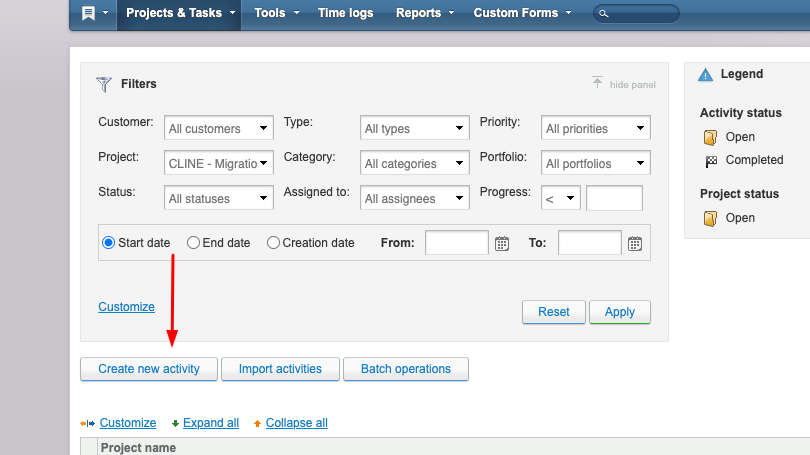
Task: Click the Completed checkered flag icon
Action: [x=711, y=161]
